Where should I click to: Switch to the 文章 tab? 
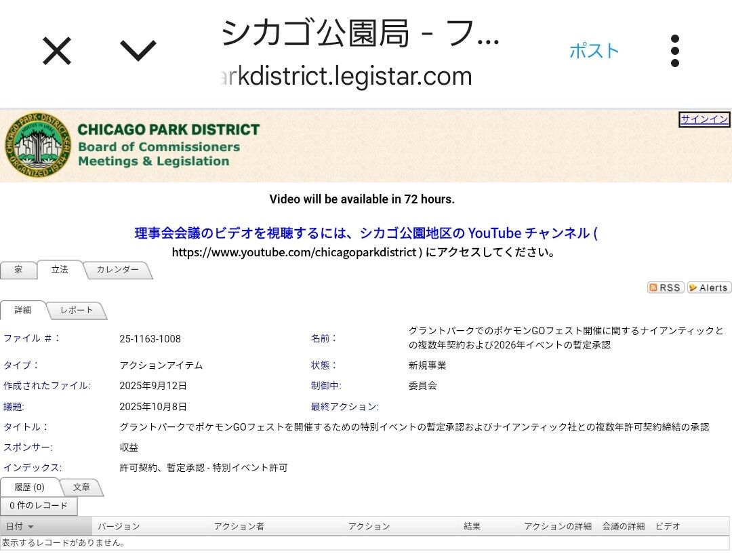pyautogui.click(x=81, y=487)
